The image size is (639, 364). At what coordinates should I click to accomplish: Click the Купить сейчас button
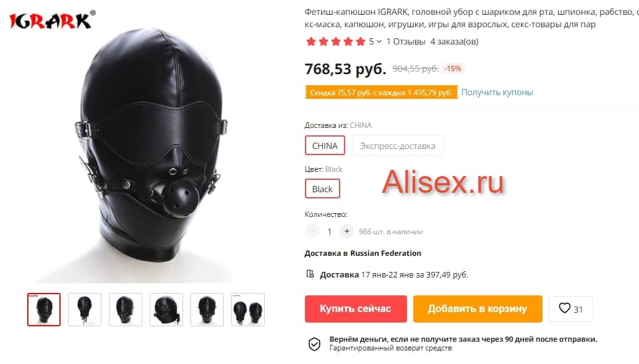[356, 308]
